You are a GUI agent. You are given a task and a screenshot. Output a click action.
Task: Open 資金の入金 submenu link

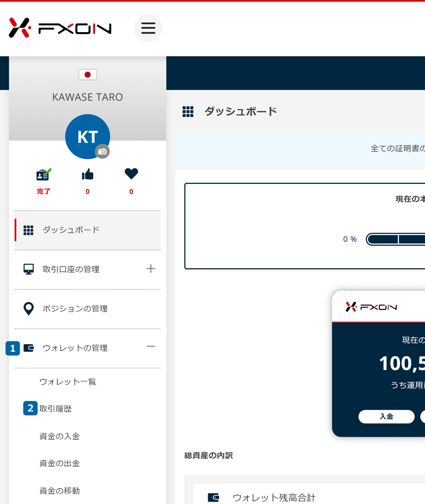[x=59, y=436]
